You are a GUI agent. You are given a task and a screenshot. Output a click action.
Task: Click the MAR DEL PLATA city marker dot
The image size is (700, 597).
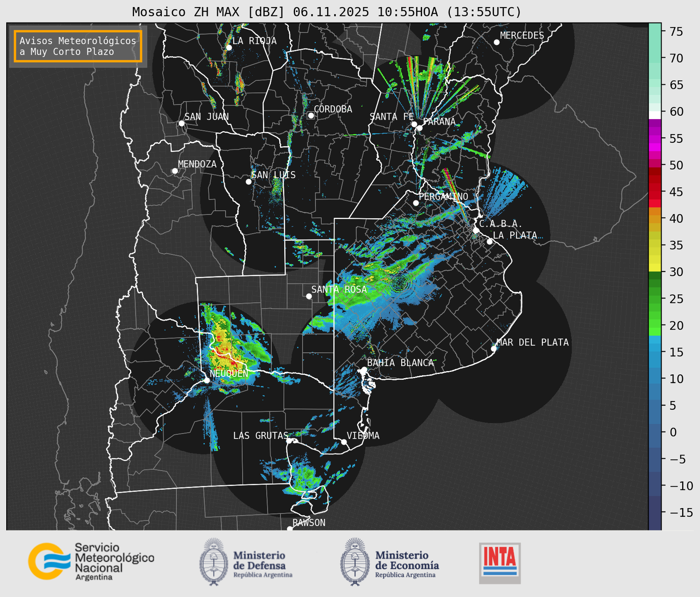point(494,349)
